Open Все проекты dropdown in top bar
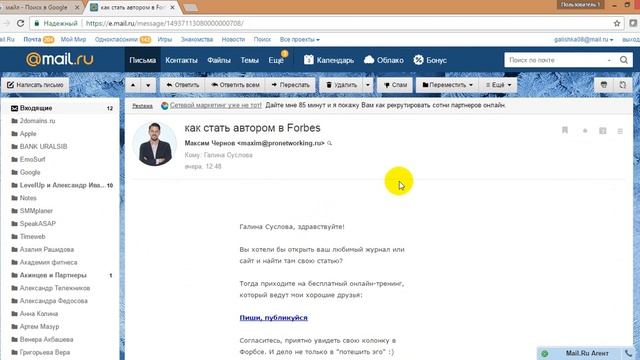Image resolution: width=640 pixels, height=360 pixels. point(300,40)
